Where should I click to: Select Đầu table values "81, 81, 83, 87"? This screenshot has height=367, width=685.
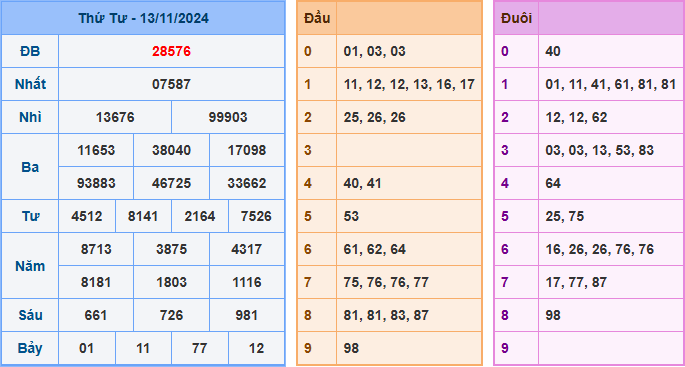386,315
